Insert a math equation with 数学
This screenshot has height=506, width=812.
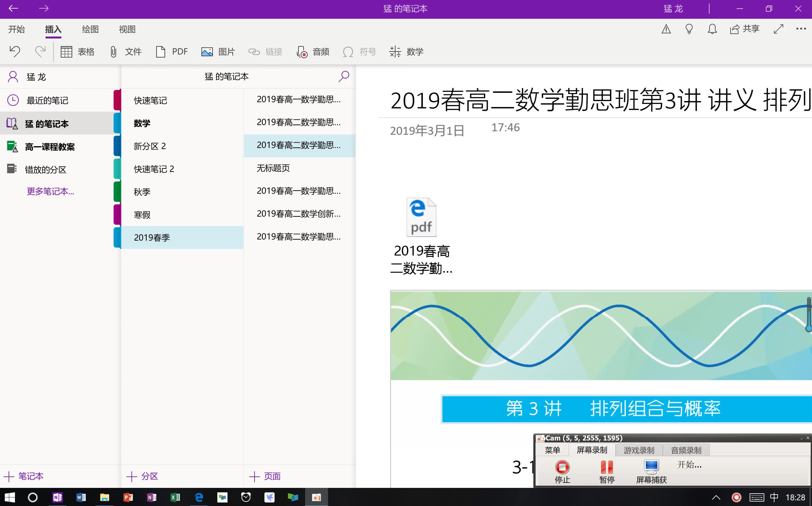point(406,51)
